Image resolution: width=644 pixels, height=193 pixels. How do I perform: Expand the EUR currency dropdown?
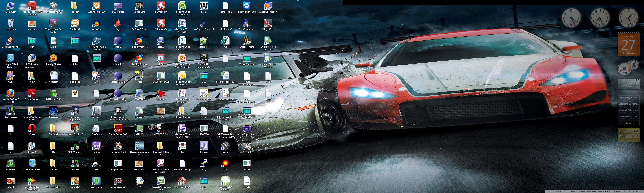click(x=622, y=136)
